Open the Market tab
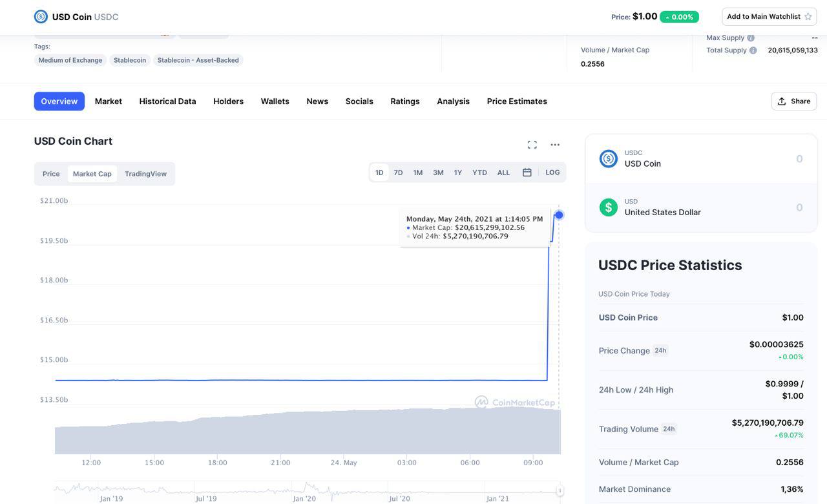This screenshot has width=827, height=504. [x=109, y=101]
